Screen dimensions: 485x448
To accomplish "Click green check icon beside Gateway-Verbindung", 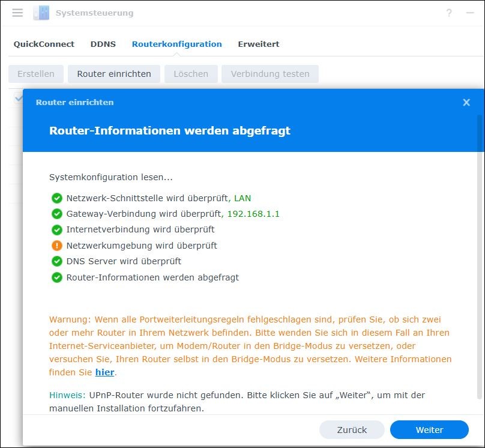I will tap(57, 214).
